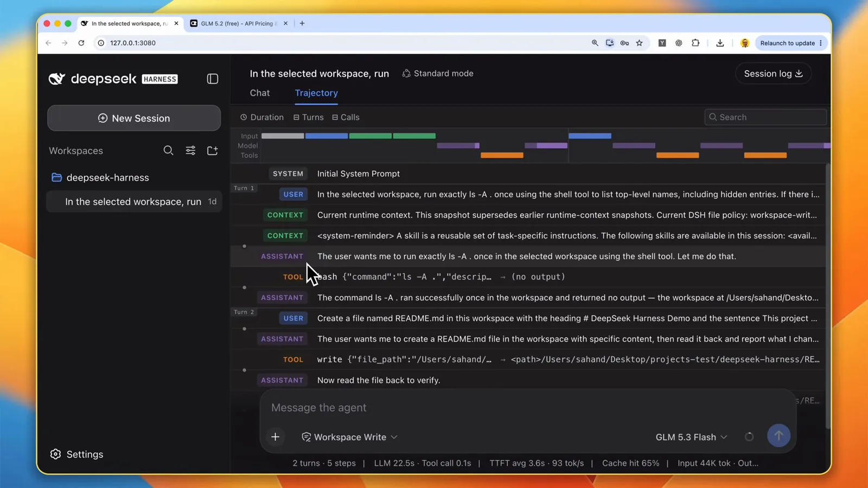Download the Session log

773,74
